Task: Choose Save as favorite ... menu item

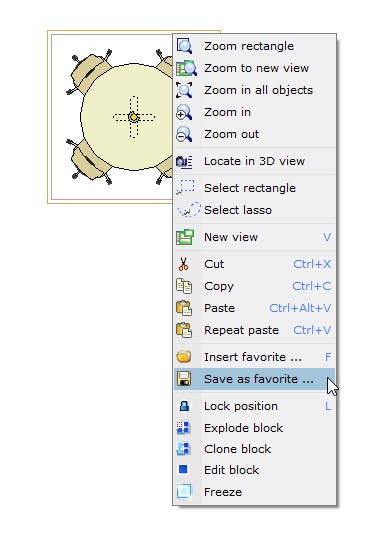Action: pyautogui.click(x=254, y=379)
